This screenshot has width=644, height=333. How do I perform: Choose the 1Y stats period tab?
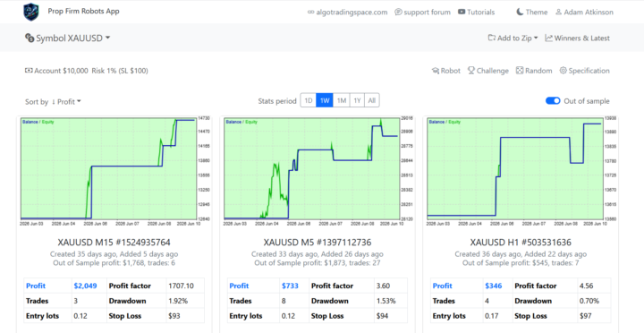coord(357,100)
